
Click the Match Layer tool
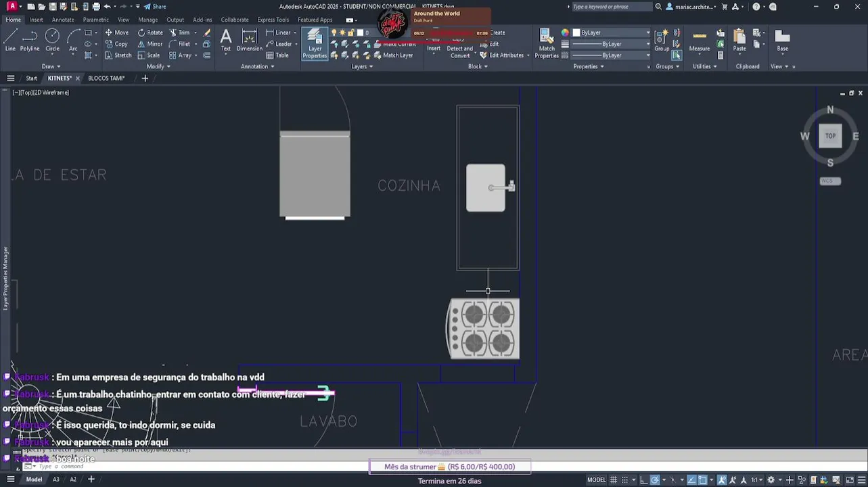[392, 55]
